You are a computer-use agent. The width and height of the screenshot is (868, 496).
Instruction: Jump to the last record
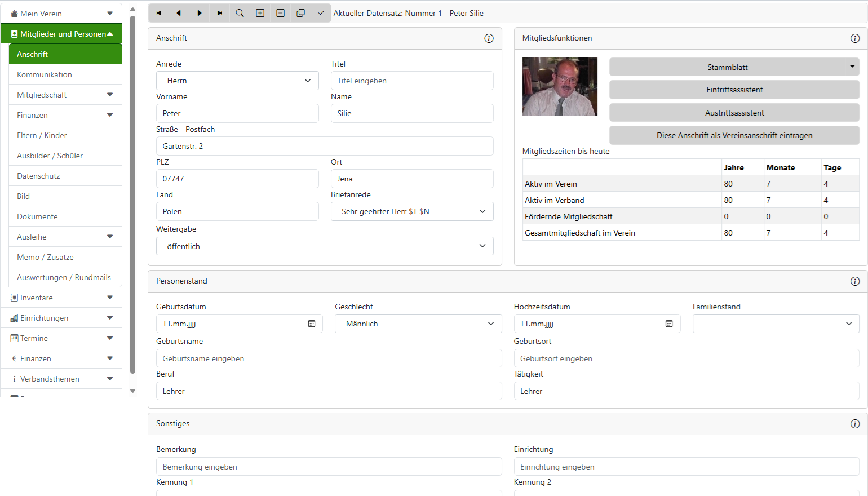click(x=219, y=13)
